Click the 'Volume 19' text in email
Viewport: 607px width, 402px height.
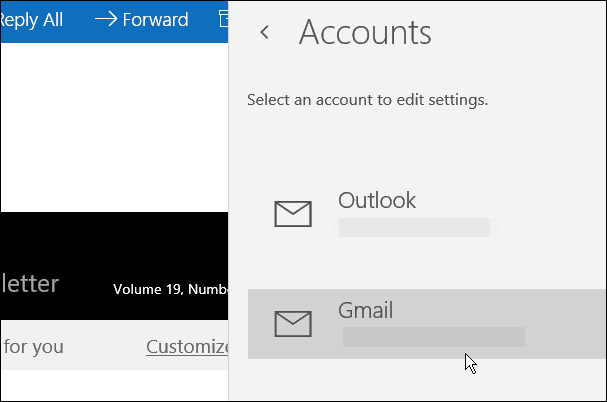148,289
